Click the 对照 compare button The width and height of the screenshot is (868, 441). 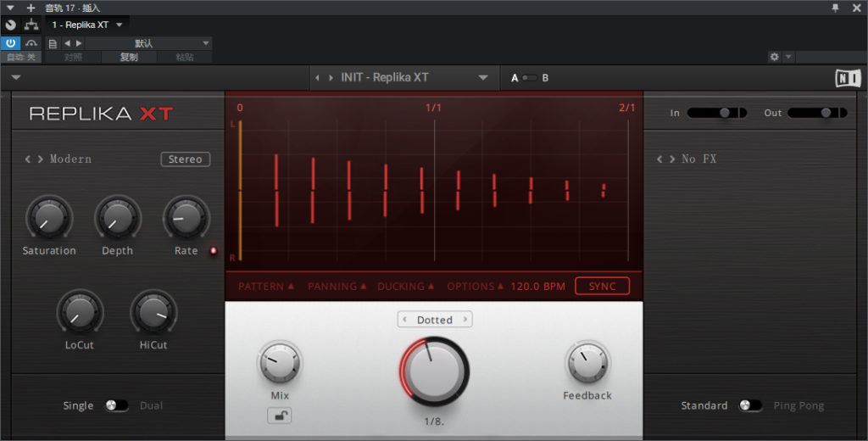click(73, 57)
